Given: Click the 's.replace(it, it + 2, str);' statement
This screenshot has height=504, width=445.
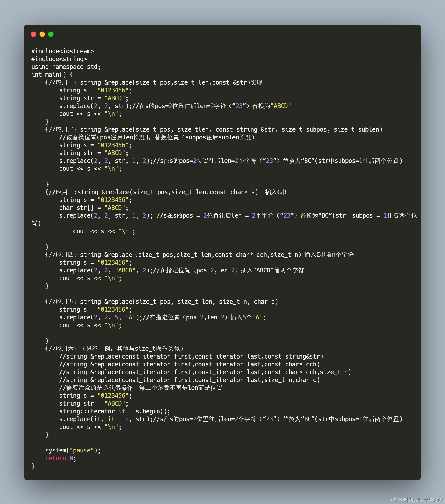Looking at the screenshot, I should point(106,419).
